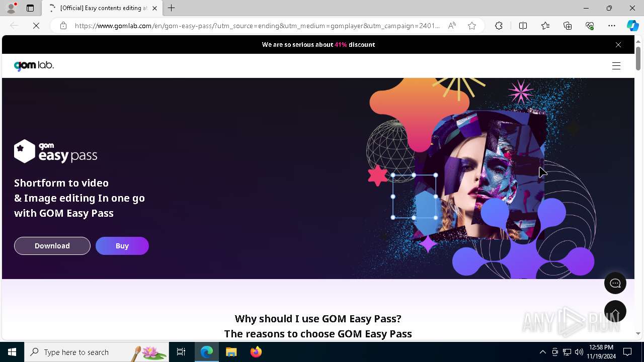Image resolution: width=644 pixels, height=362 pixels.
Task: Open browser Extensions
Action: [x=499, y=26]
